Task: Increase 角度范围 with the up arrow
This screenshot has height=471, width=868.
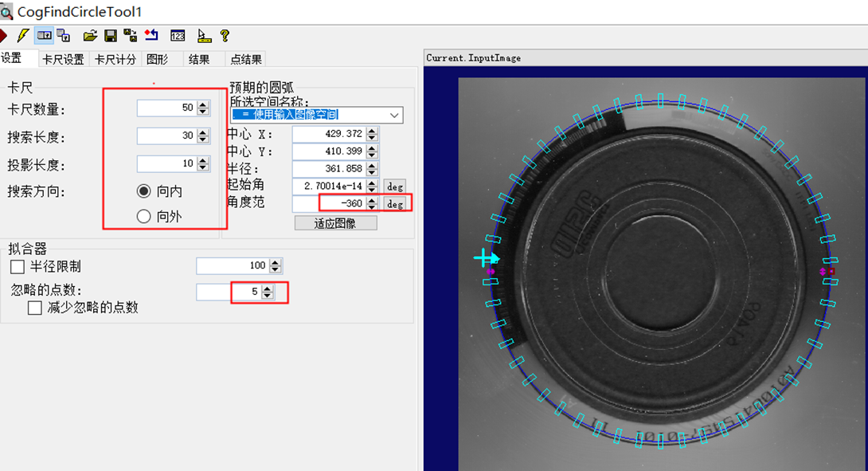Action: click(372, 200)
